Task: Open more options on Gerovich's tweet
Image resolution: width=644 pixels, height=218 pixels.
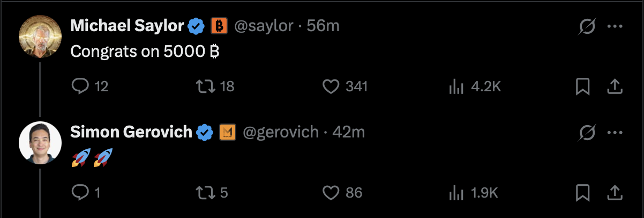Action: point(615,132)
